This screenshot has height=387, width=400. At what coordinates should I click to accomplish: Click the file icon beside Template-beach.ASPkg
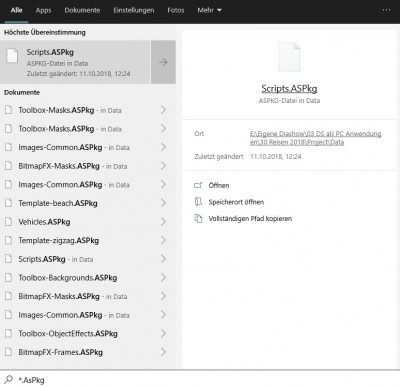(x=9, y=203)
